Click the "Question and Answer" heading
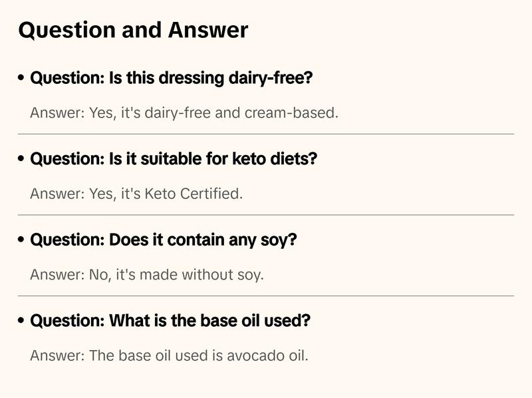This screenshot has height=398, width=532. point(133,30)
